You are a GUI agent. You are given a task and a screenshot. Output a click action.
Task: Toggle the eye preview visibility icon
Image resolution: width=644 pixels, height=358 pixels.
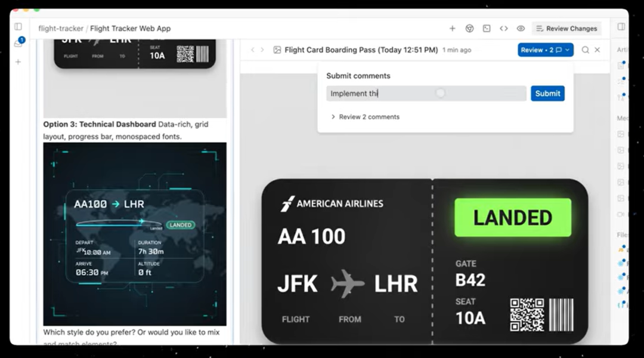click(521, 28)
